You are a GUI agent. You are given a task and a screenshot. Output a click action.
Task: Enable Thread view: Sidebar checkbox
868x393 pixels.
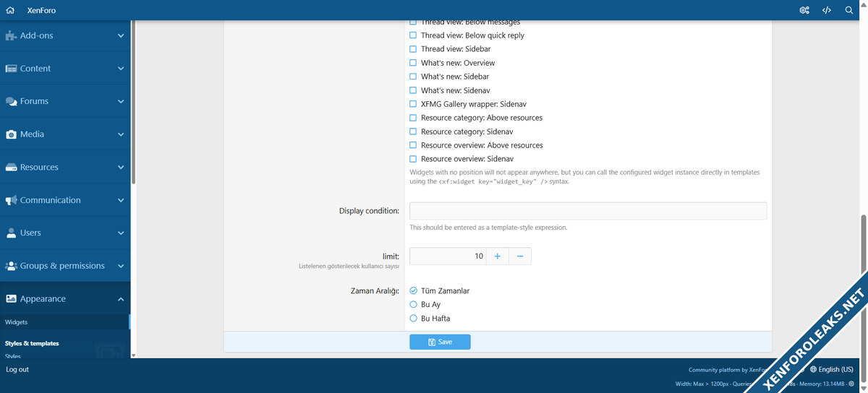(413, 49)
